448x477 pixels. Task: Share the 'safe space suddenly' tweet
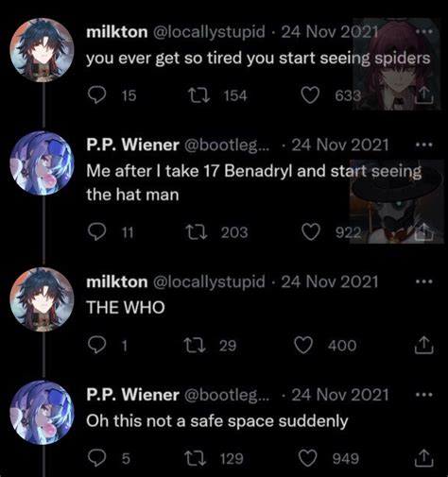point(424,458)
